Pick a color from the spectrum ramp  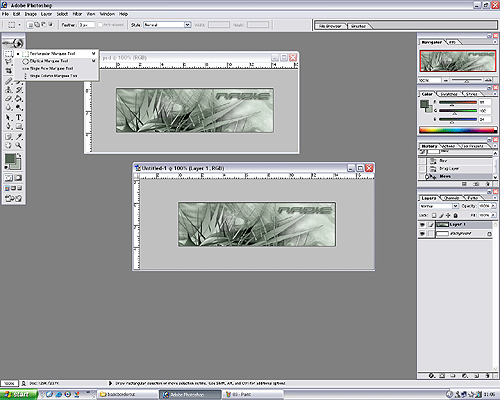pyautogui.click(x=458, y=130)
